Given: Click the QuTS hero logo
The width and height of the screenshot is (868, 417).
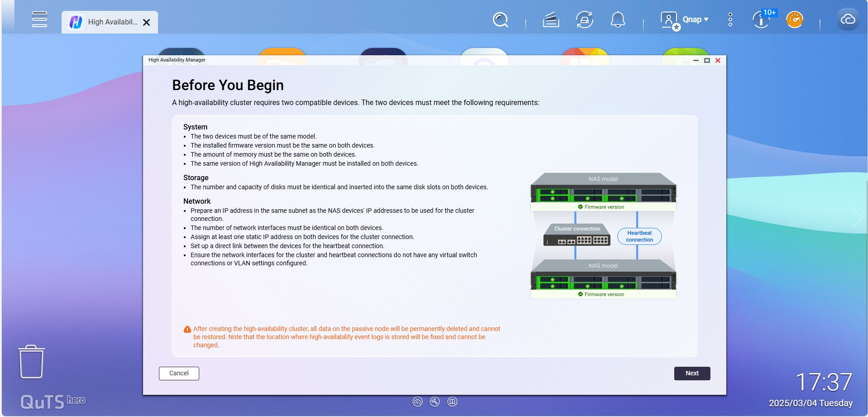Looking at the screenshot, I should coord(53,402).
